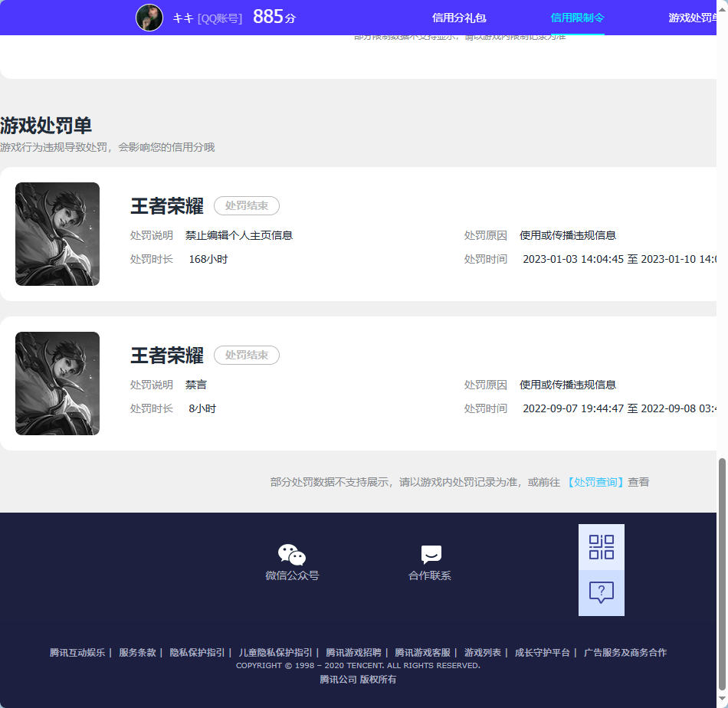Image resolution: width=728 pixels, height=708 pixels.
Task: Click 使用或传播违规信息 reason on the 禁言 card
Action: pos(567,385)
